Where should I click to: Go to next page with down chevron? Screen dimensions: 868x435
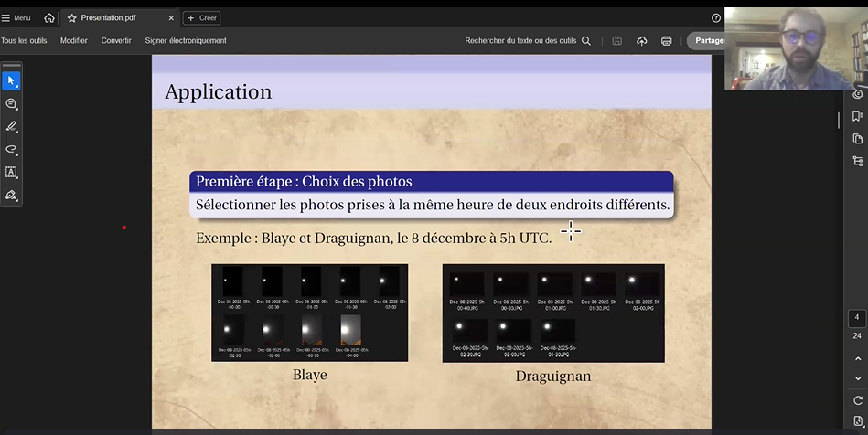[857, 378]
